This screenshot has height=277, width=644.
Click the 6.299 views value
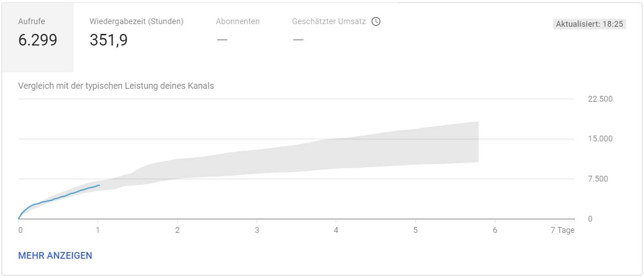38,40
